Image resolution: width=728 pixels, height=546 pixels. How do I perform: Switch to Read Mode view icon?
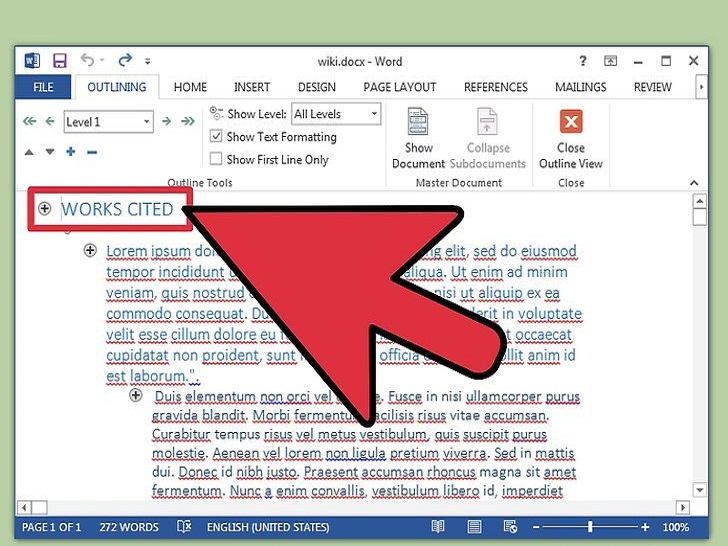click(x=437, y=527)
